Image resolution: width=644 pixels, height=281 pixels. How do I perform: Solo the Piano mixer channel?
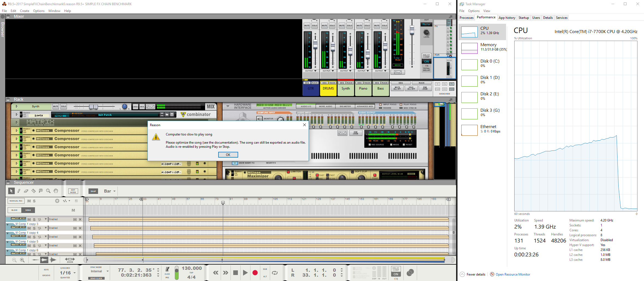[x=367, y=26]
